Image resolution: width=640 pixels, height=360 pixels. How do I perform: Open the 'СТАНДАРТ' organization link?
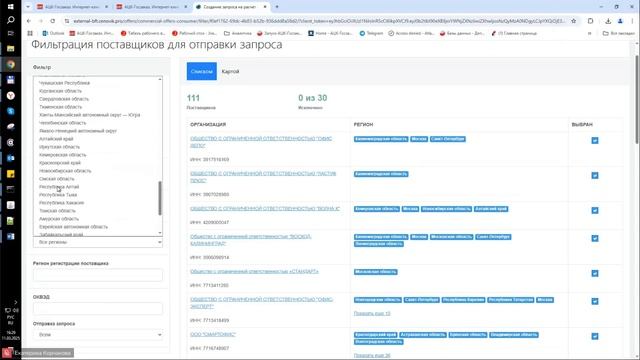[x=254, y=271]
